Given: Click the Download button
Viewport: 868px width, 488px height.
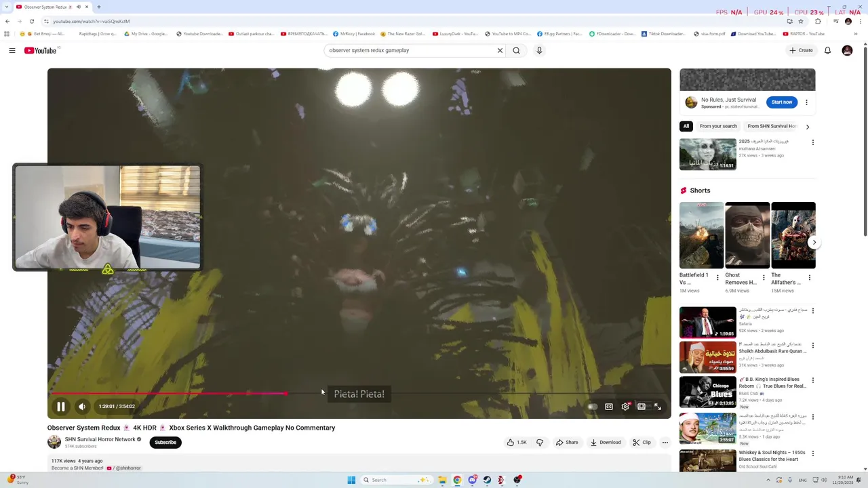Looking at the screenshot, I should coord(606,443).
